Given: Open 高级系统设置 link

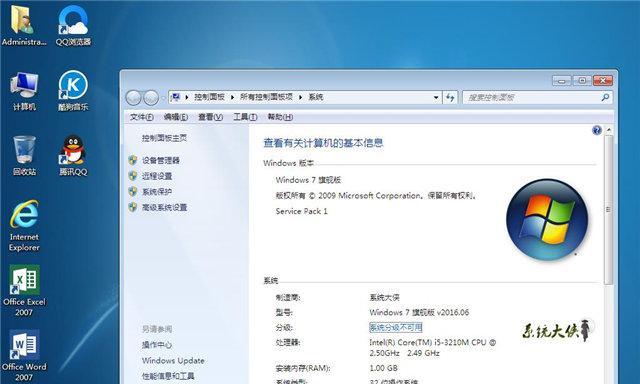Looking at the screenshot, I should pyautogui.click(x=164, y=207).
